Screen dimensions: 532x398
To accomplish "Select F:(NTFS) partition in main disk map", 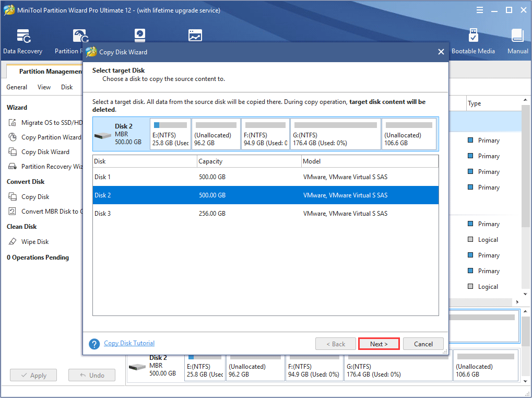I will coord(314,368).
